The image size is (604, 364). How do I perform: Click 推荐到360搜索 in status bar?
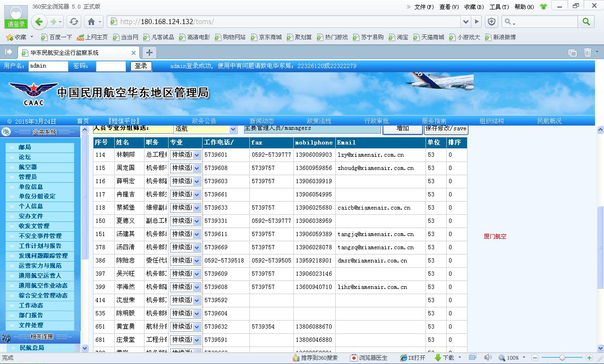point(315,358)
